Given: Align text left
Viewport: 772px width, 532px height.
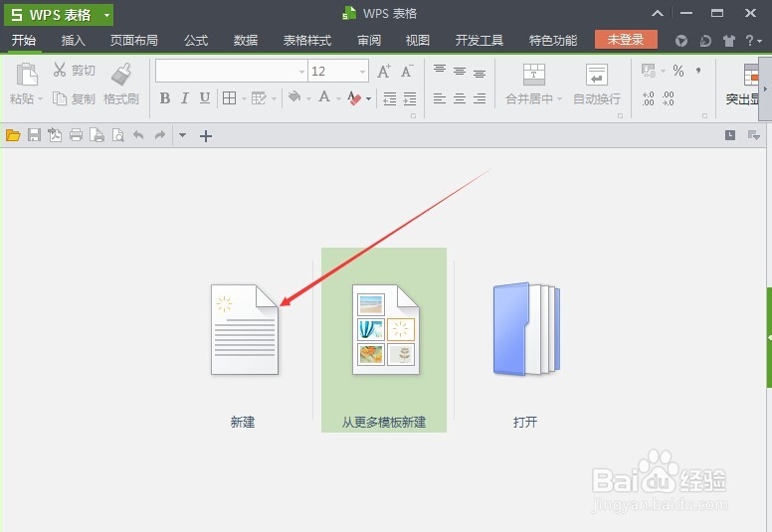Looking at the screenshot, I should tap(440, 98).
